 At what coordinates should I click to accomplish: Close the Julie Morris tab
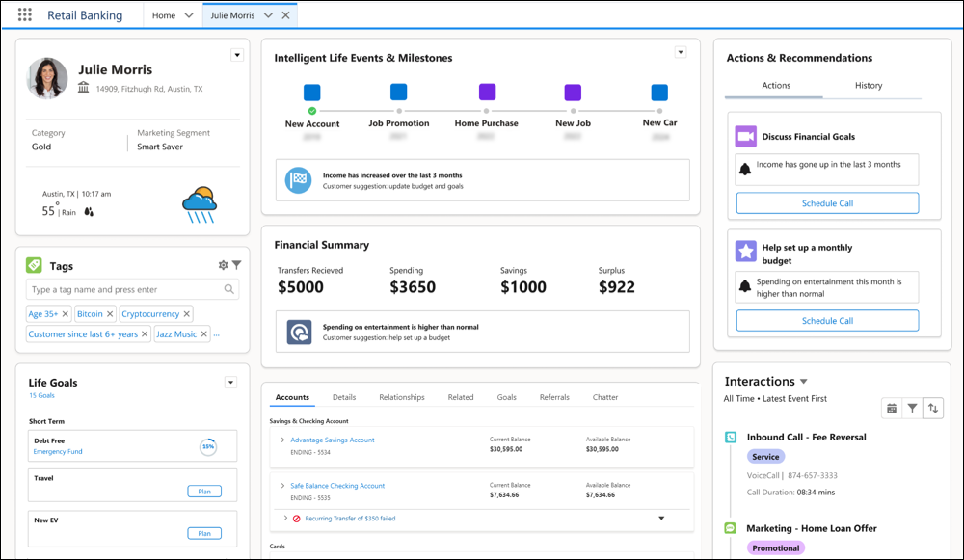(286, 15)
